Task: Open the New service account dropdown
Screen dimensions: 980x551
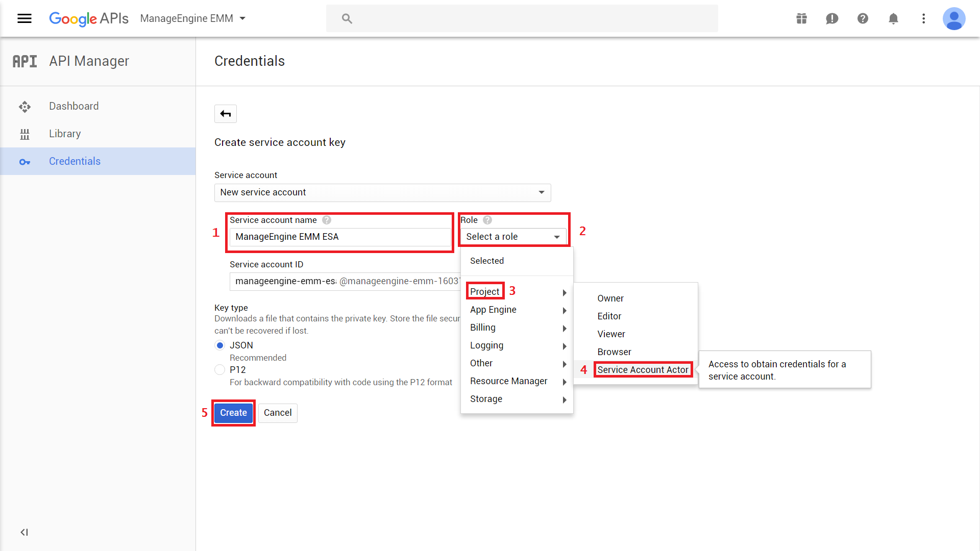Action: tap(382, 192)
